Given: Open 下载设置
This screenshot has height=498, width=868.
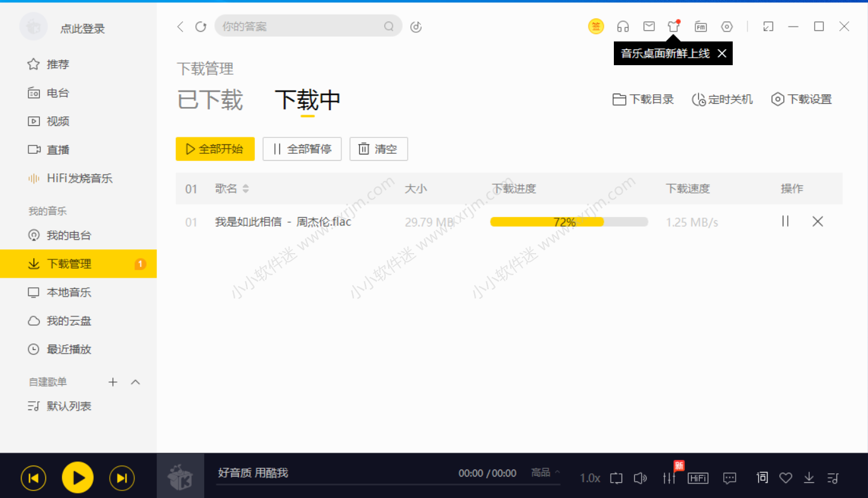Looking at the screenshot, I should coord(801,99).
